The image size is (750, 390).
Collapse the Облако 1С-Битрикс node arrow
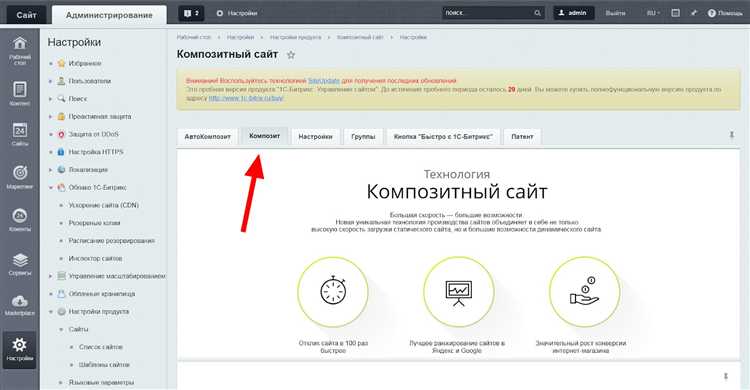(51, 188)
